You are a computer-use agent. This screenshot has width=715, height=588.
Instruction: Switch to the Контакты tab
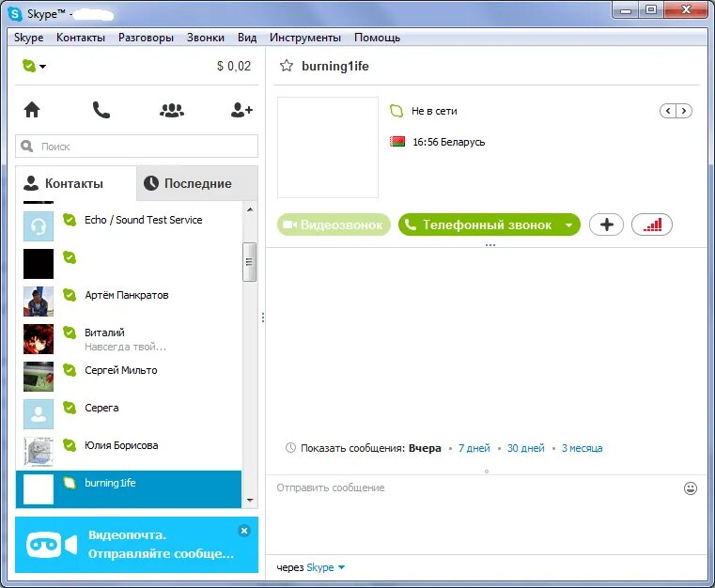coord(76,183)
